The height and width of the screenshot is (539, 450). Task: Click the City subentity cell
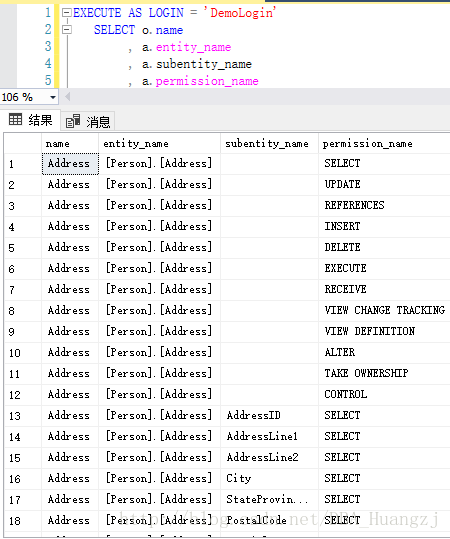point(270,478)
